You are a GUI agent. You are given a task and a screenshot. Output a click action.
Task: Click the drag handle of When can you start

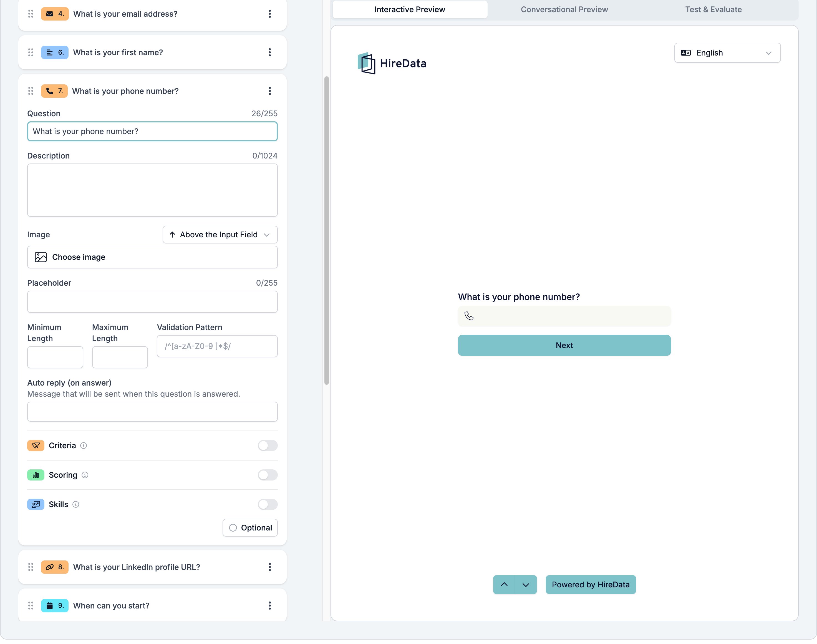tap(31, 605)
